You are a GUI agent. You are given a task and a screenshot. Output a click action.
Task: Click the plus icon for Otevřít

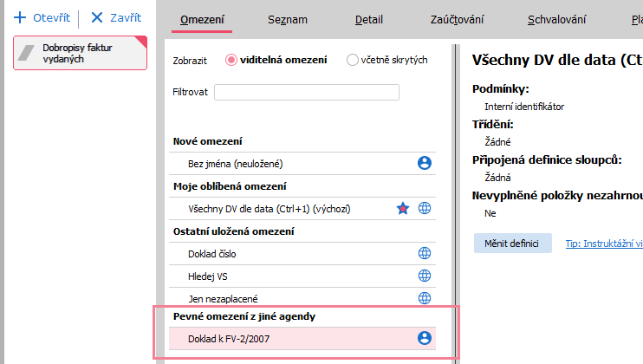[x=20, y=17]
